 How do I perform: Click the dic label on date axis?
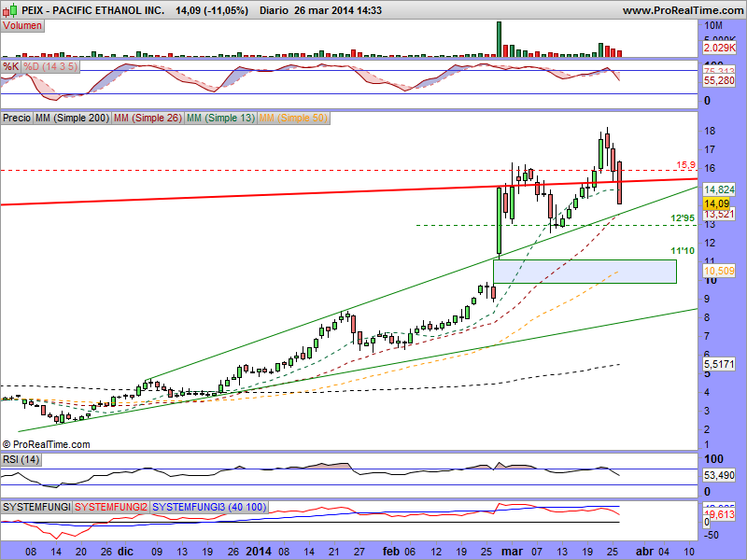(x=126, y=552)
